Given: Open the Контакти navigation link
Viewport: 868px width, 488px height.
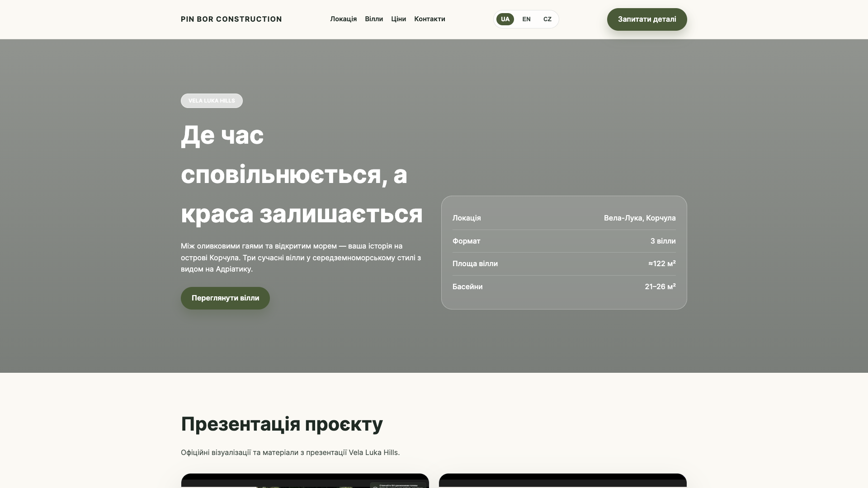Looking at the screenshot, I should click(x=429, y=19).
